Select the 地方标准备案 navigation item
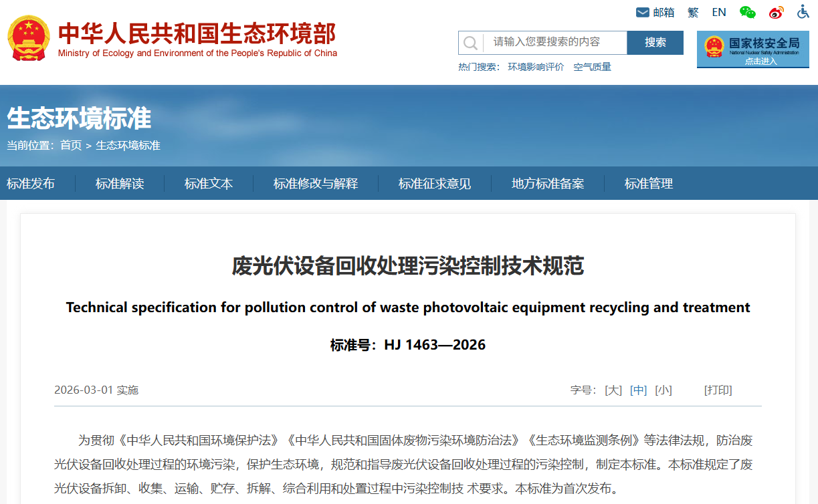Screen dimensions: 818x504 coord(548,184)
